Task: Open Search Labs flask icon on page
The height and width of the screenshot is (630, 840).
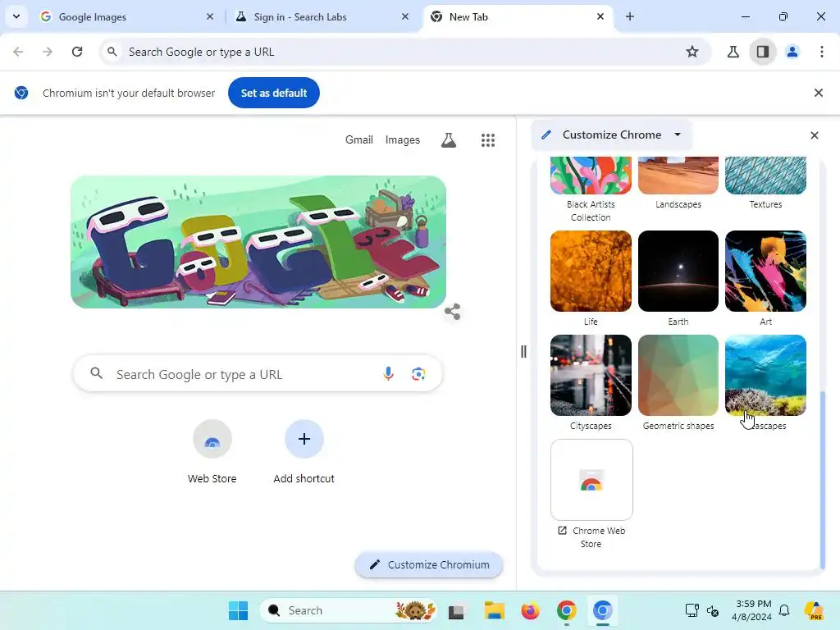Action: (449, 140)
